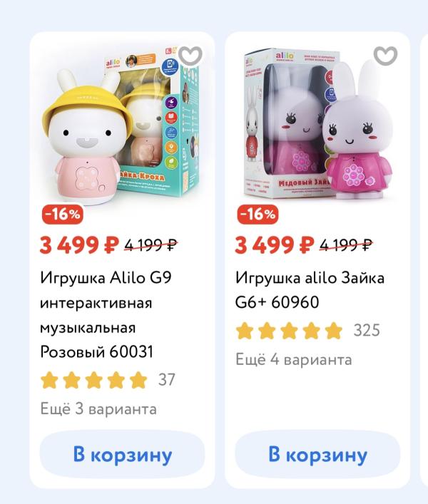The image size is (428, 504).
Task: Show Ещё 3 варианта for Alilo G9
Action: (x=98, y=409)
